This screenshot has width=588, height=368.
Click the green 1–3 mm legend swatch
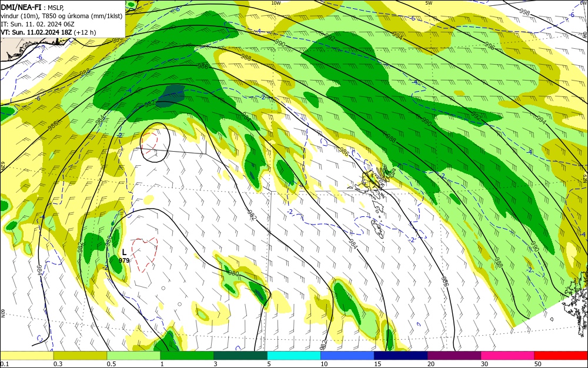coord(187,356)
